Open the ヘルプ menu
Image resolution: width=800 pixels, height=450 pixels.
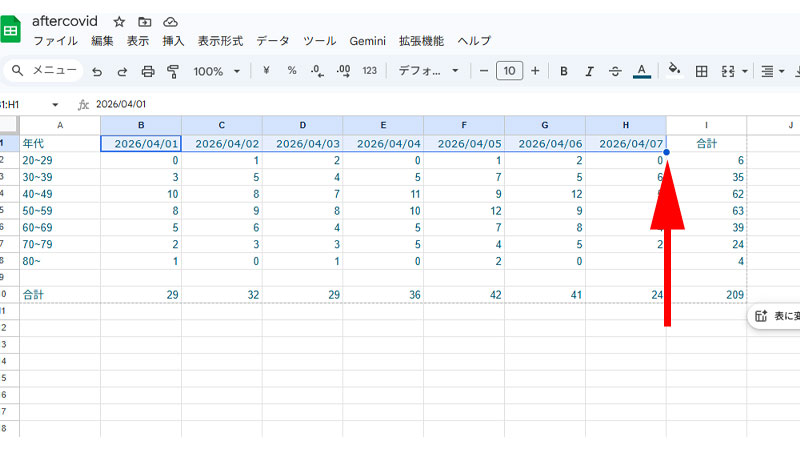click(474, 41)
